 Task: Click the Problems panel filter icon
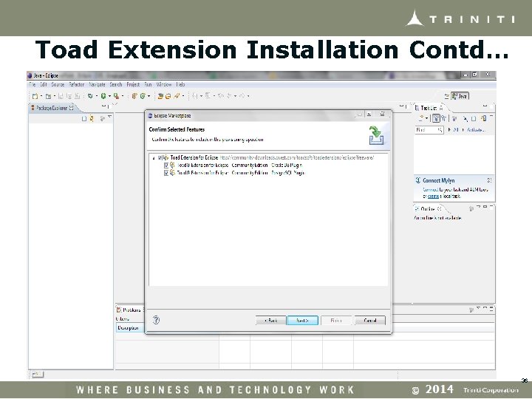(471, 310)
